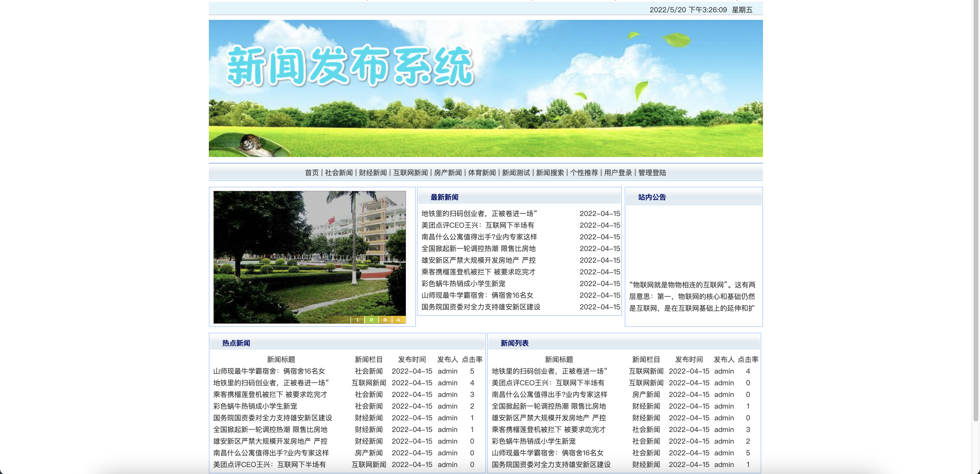This screenshot has width=980, height=474.
Task: Open news list item 雄安新区严禁大规模开发房地产
Action: coord(549,418)
